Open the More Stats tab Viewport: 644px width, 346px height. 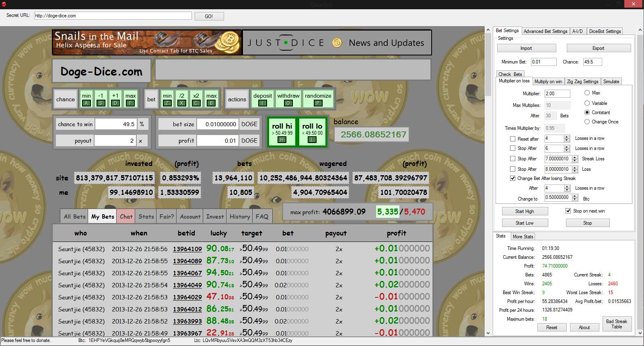(523, 237)
